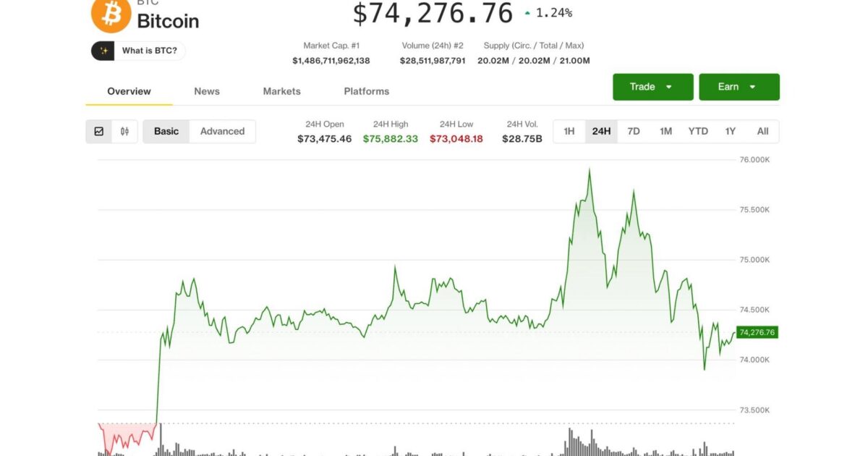868x456 pixels.
Task: Click the red 24H Low price label
Action: pyautogui.click(x=456, y=138)
